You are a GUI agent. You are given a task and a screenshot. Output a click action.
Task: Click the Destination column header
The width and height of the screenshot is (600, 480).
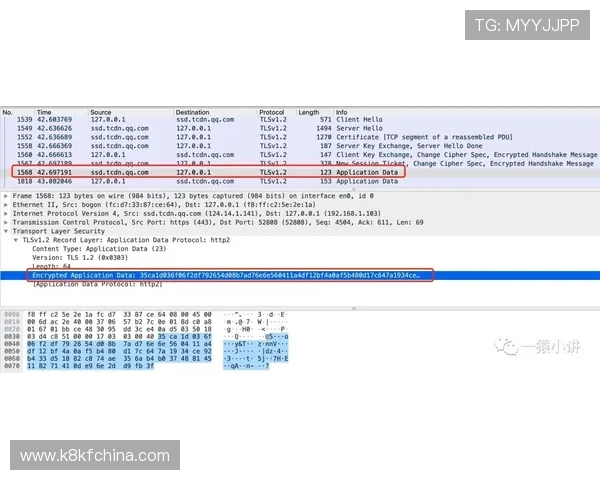point(193,112)
